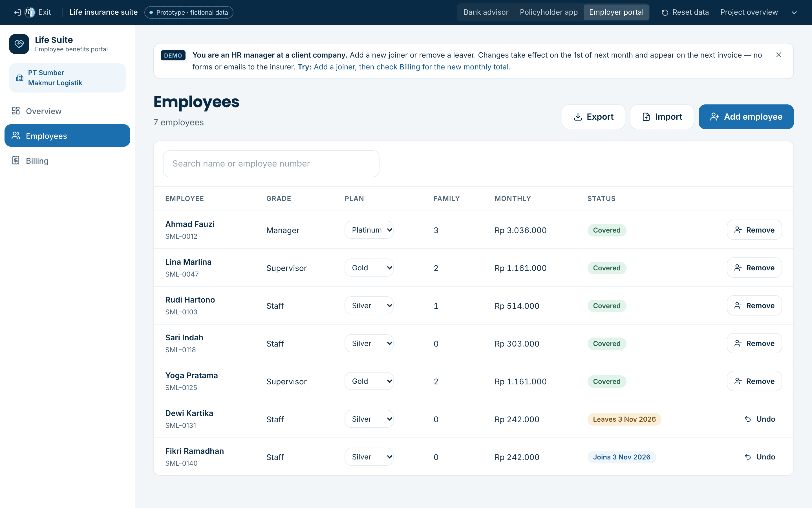Click the Reset data circular arrow icon
Image resolution: width=812 pixels, height=508 pixels.
click(665, 12)
